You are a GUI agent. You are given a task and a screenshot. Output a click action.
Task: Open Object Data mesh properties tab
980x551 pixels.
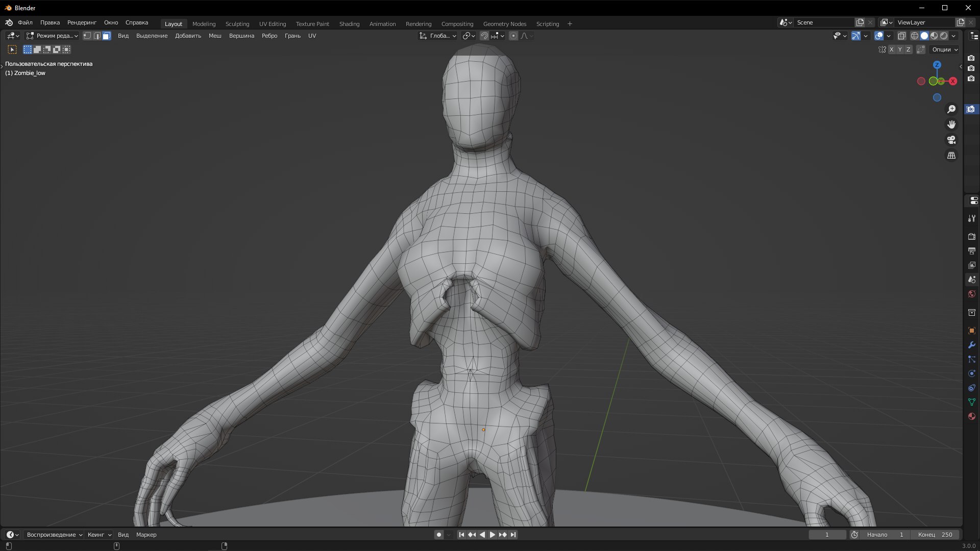pyautogui.click(x=972, y=402)
